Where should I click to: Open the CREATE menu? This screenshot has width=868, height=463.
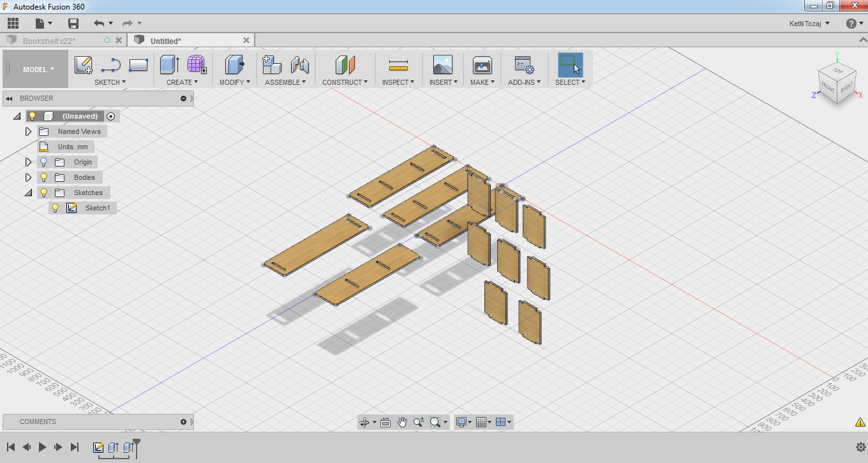point(182,82)
